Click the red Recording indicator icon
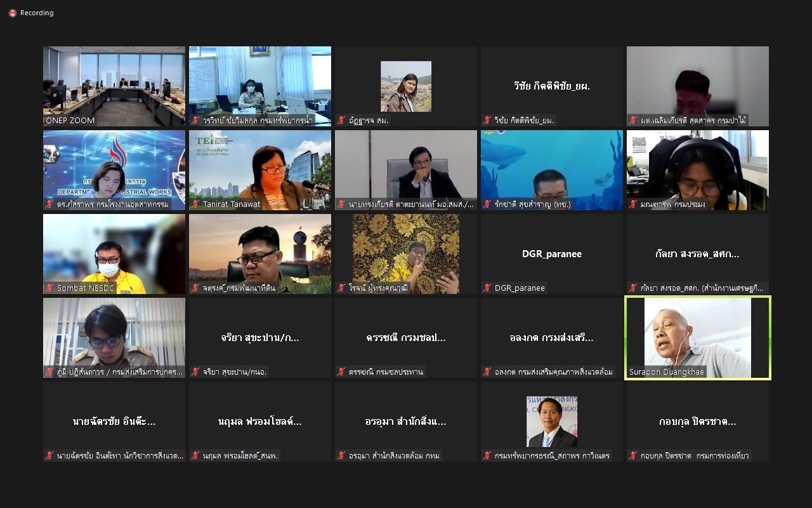This screenshot has height=508, width=812. coord(13,13)
